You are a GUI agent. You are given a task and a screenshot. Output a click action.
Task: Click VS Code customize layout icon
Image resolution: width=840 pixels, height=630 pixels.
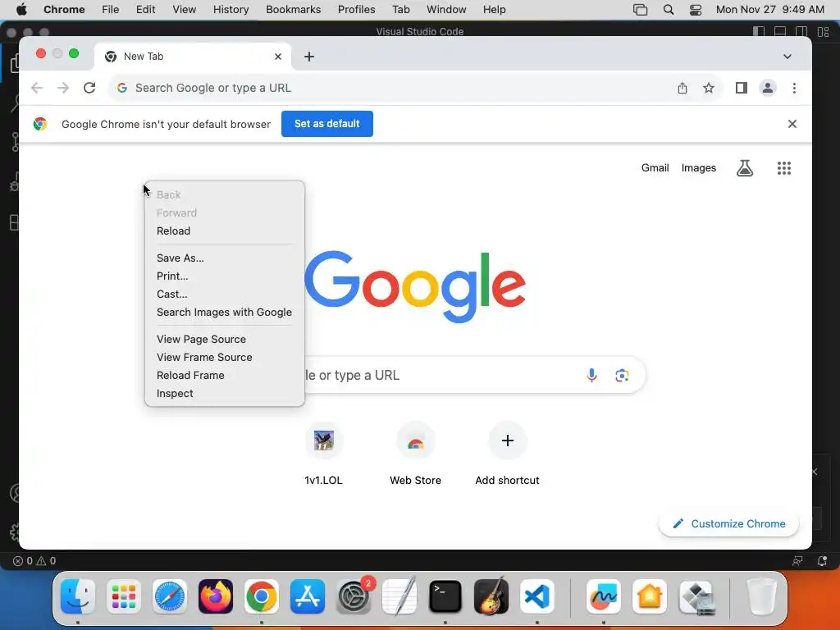(x=824, y=32)
